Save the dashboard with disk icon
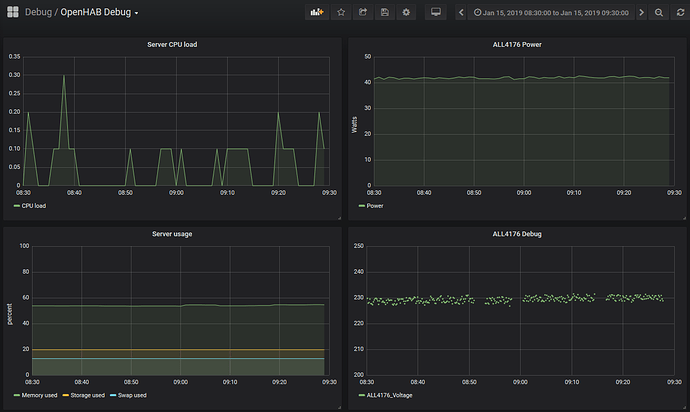Viewport: 690px width, 412px height. (x=385, y=12)
